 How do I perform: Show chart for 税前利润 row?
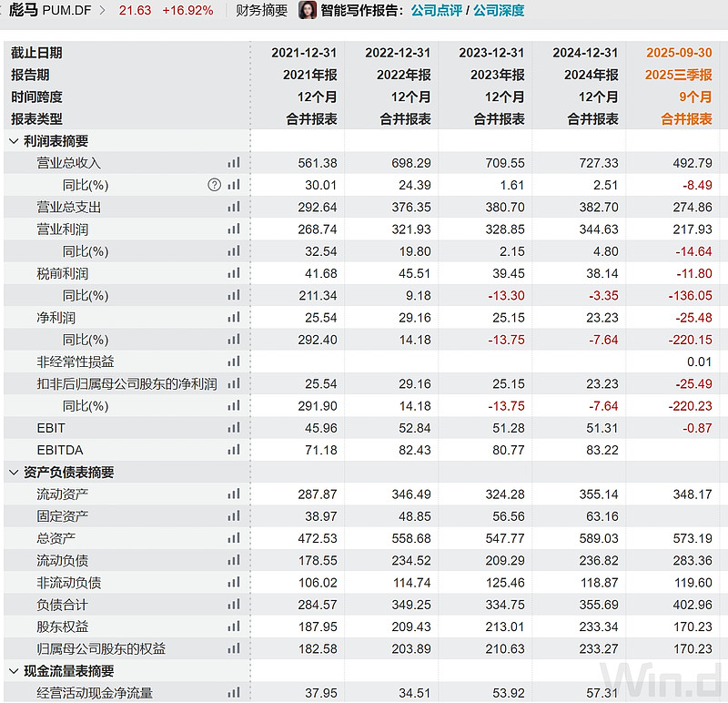click(234, 273)
